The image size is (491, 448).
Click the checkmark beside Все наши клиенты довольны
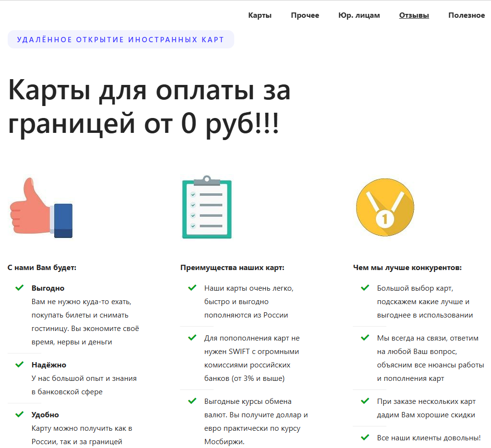click(x=365, y=437)
